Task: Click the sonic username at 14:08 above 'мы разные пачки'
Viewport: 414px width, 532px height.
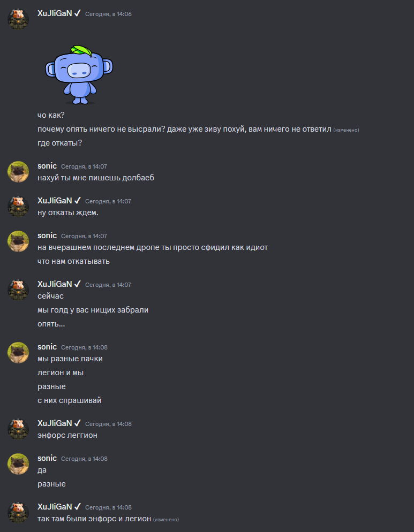Action: 47,347
